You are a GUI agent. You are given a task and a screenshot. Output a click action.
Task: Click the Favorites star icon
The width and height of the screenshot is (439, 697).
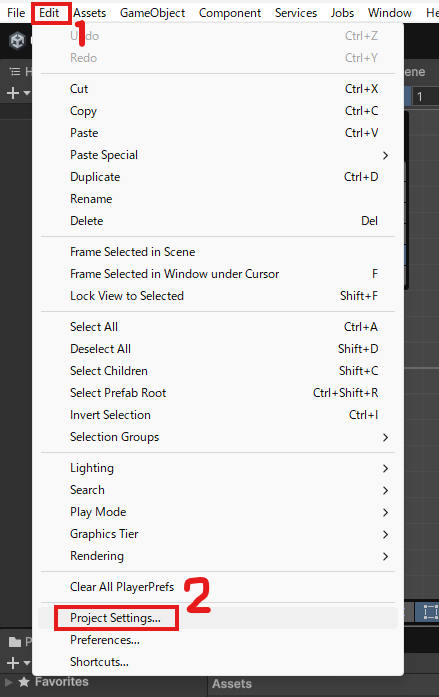click(24, 681)
